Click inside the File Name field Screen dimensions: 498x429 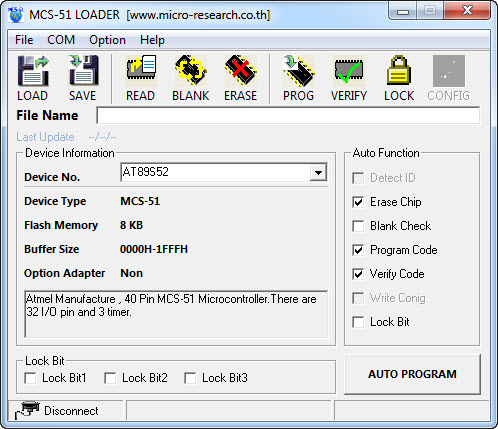[288, 116]
